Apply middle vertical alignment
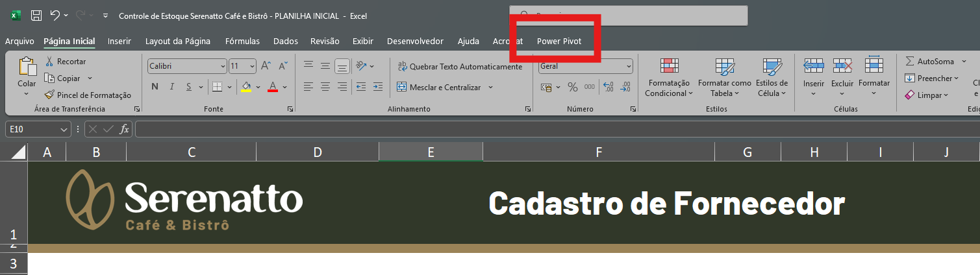The height and width of the screenshot is (275, 980). coord(325,66)
